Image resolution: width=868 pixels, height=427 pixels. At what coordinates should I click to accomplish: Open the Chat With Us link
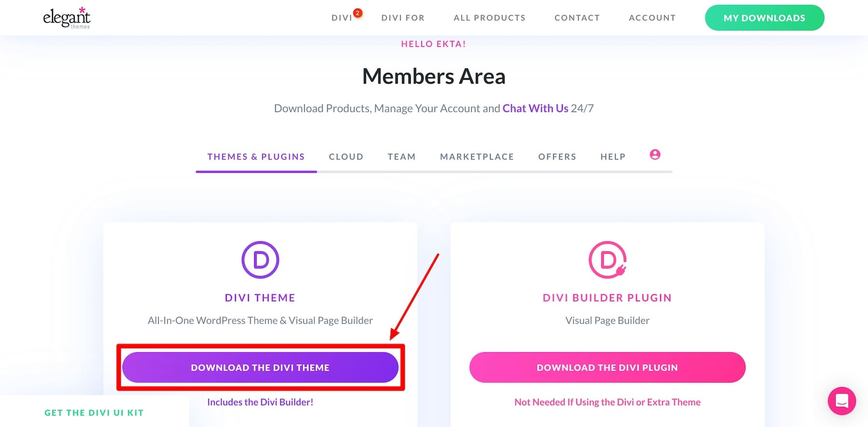535,108
